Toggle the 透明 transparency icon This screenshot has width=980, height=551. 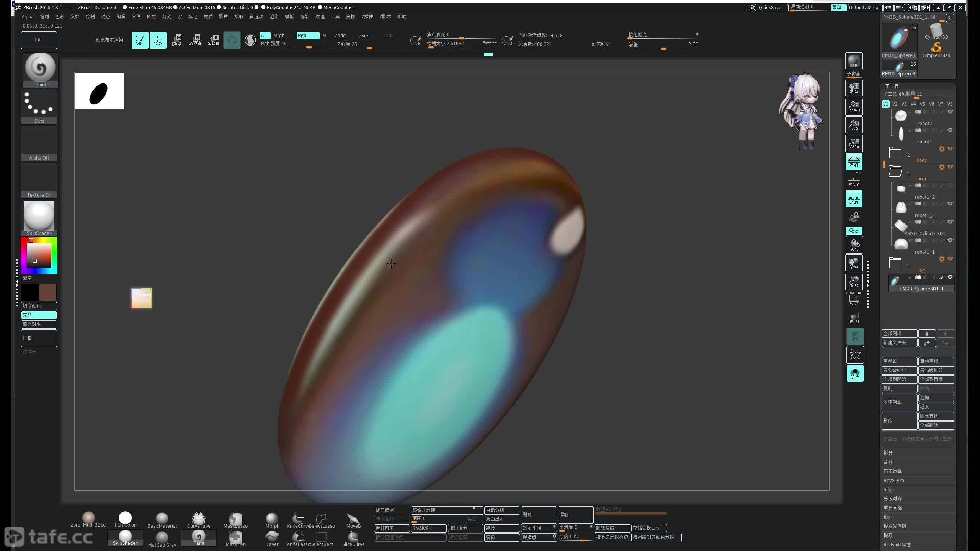[x=854, y=318]
